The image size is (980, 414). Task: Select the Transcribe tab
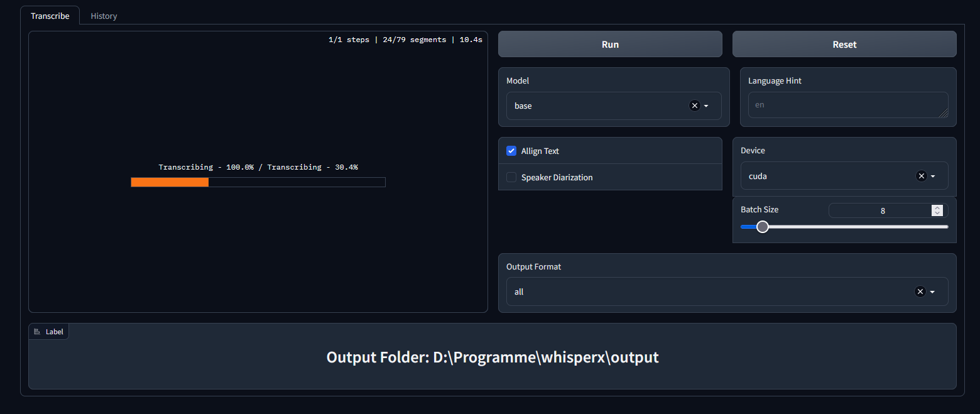(x=50, y=16)
